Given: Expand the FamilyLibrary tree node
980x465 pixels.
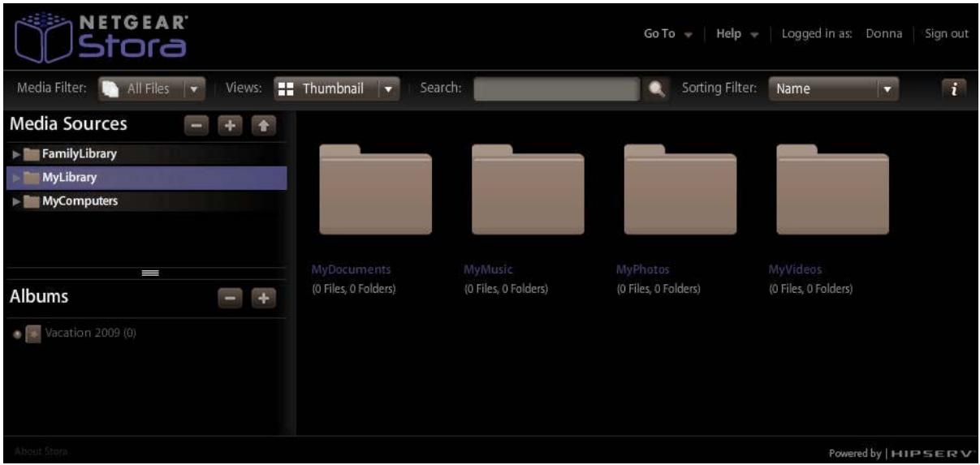Looking at the screenshot, I should (17, 153).
